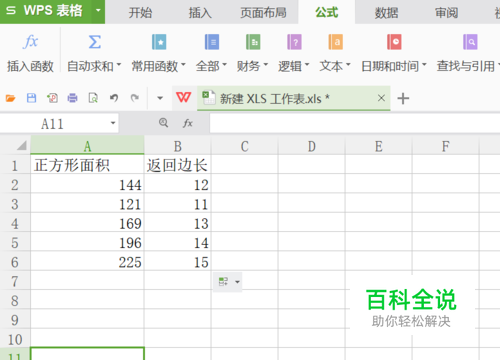Open the Logical (逻辑) functions icon
500x360 pixels.
pyautogui.click(x=294, y=42)
